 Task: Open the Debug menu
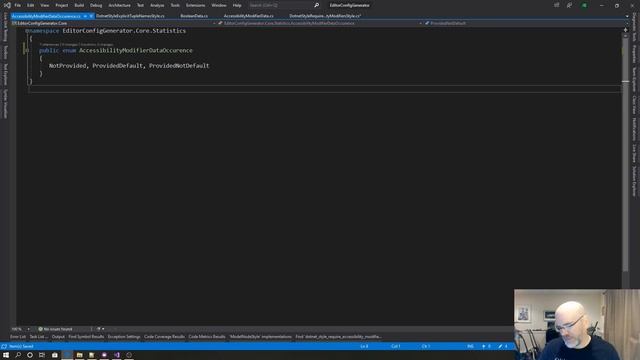[x=96, y=5]
